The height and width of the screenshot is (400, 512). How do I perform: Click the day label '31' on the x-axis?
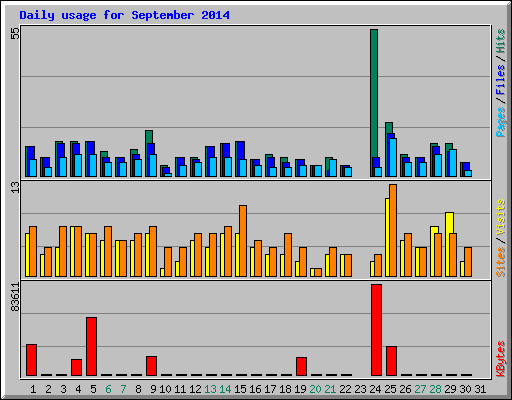click(x=480, y=389)
